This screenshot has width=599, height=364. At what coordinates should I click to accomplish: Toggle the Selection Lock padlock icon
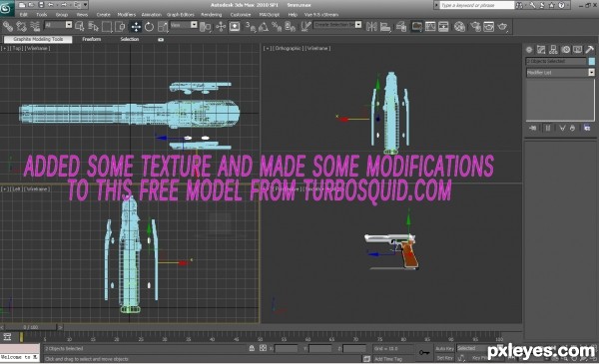[252, 348]
